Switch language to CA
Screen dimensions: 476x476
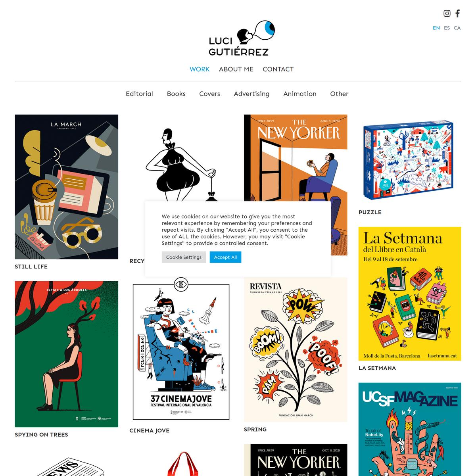coord(457,28)
